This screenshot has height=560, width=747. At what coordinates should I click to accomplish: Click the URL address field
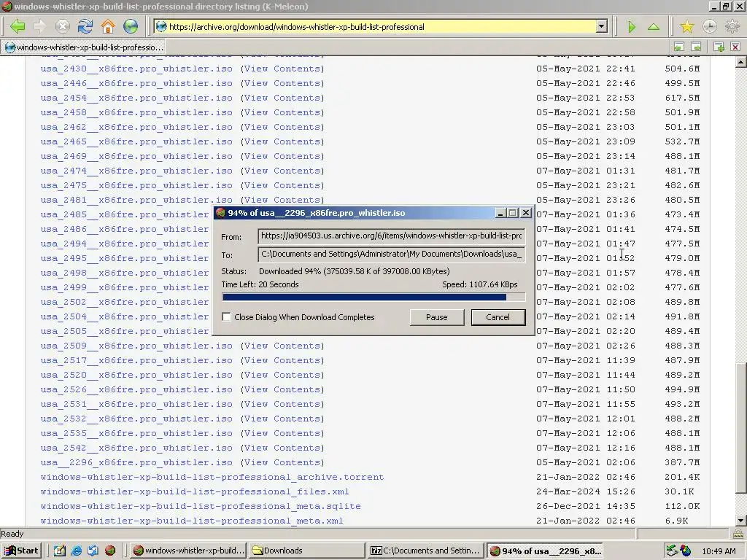click(381, 27)
